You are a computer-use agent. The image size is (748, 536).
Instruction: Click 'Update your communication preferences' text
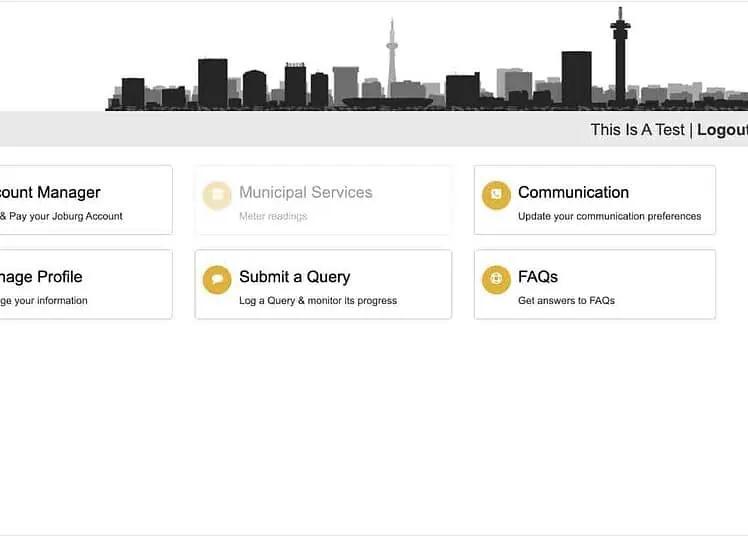point(609,216)
